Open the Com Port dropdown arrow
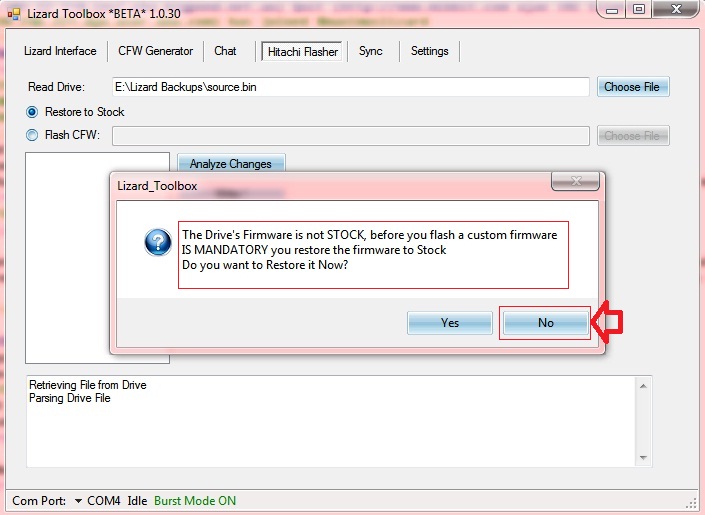The image size is (705, 515). (78, 501)
